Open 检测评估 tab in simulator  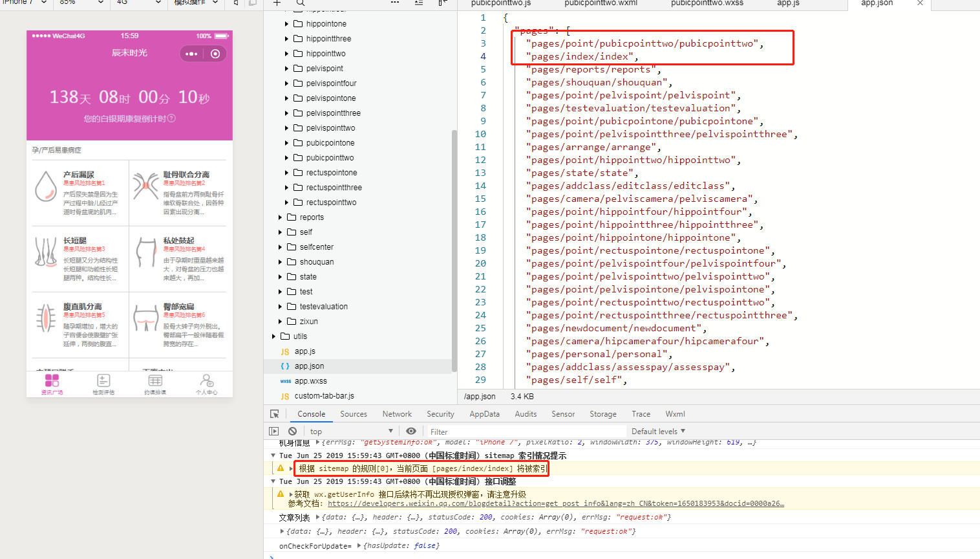[x=103, y=384]
